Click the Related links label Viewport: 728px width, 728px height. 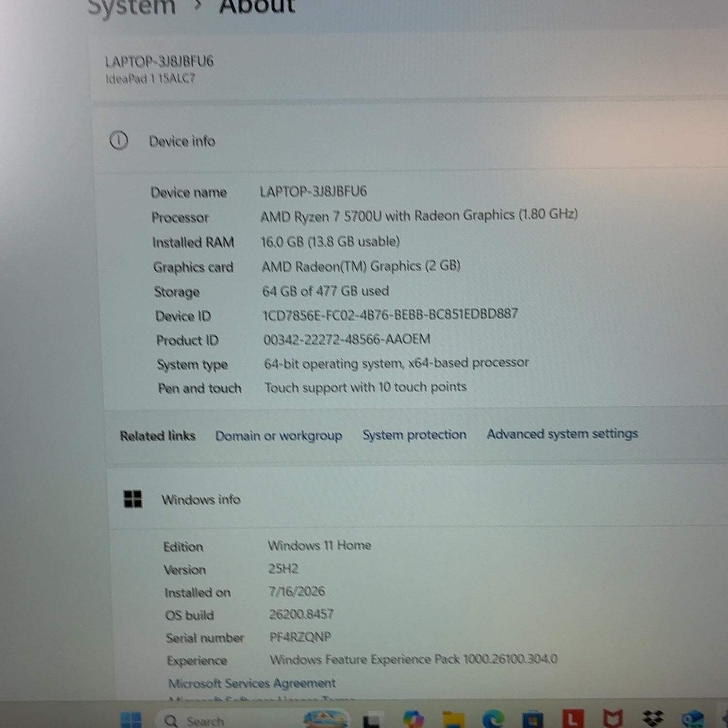158,436
